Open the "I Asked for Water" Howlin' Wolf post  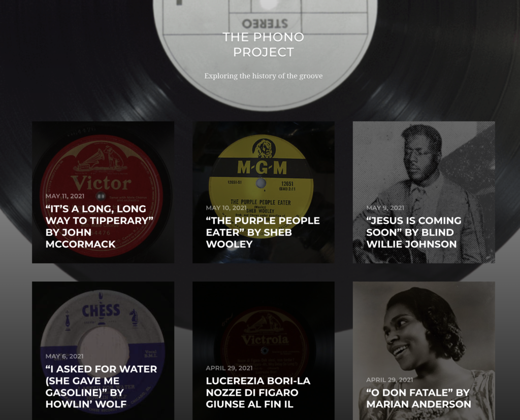(x=101, y=387)
